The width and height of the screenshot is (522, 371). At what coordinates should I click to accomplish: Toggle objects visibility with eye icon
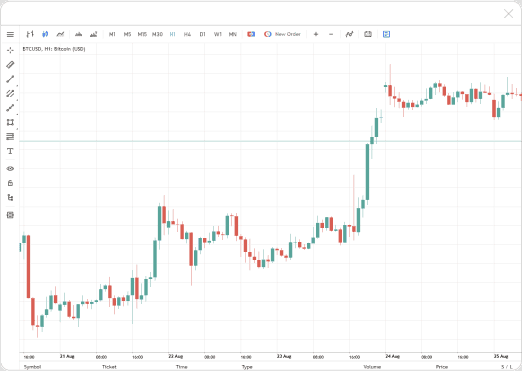click(10, 169)
